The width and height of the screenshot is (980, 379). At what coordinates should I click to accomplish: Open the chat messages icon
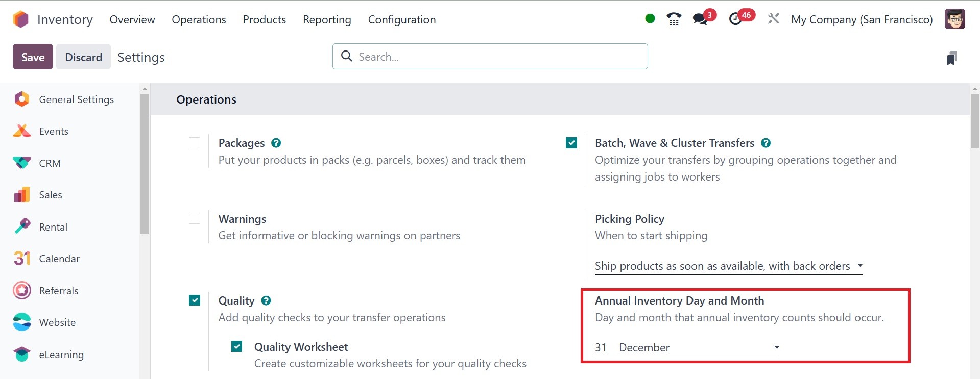[x=700, y=19]
